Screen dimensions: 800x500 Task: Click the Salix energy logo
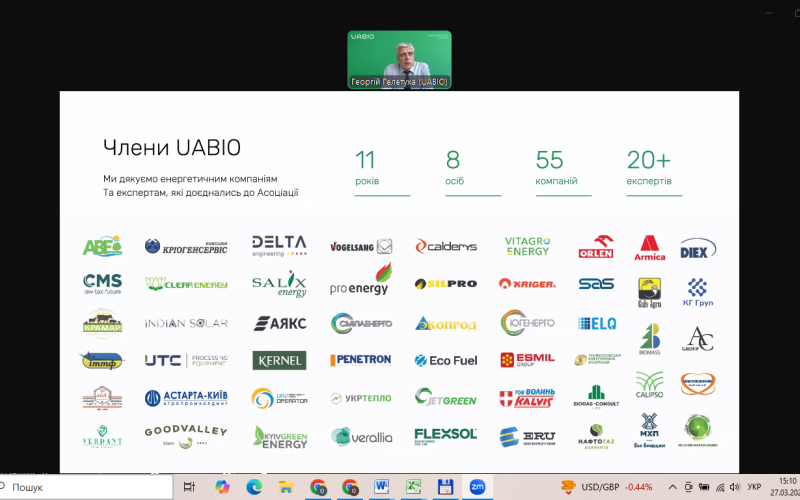pyautogui.click(x=279, y=284)
